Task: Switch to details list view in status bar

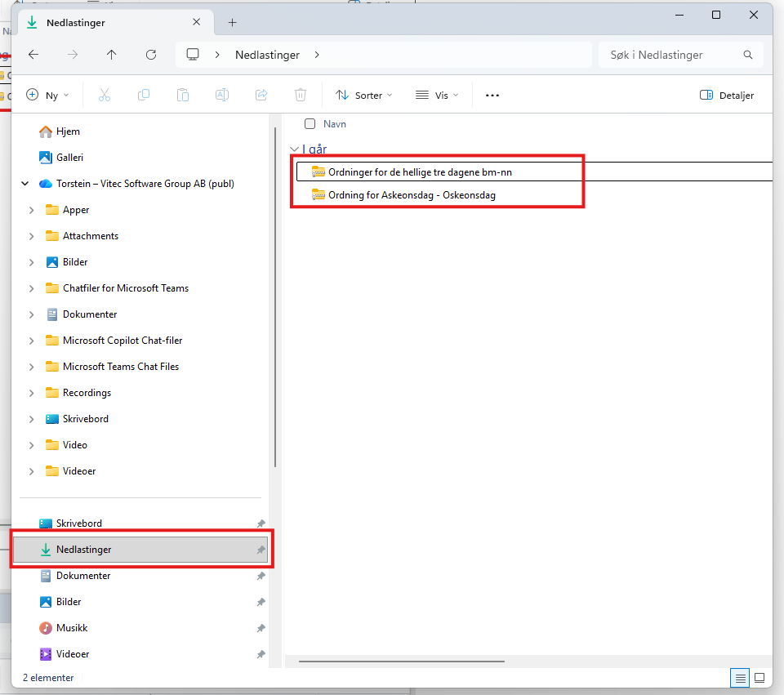Action: tap(740, 678)
